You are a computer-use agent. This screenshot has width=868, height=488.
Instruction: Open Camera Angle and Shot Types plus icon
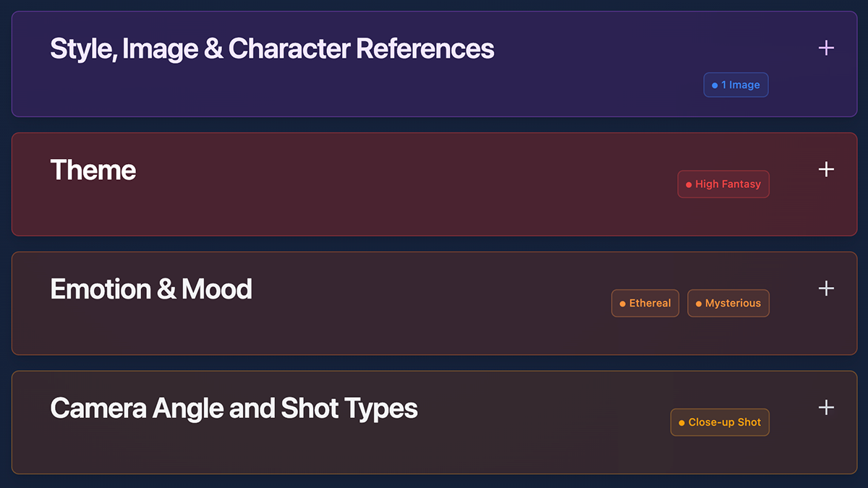(x=826, y=408)
